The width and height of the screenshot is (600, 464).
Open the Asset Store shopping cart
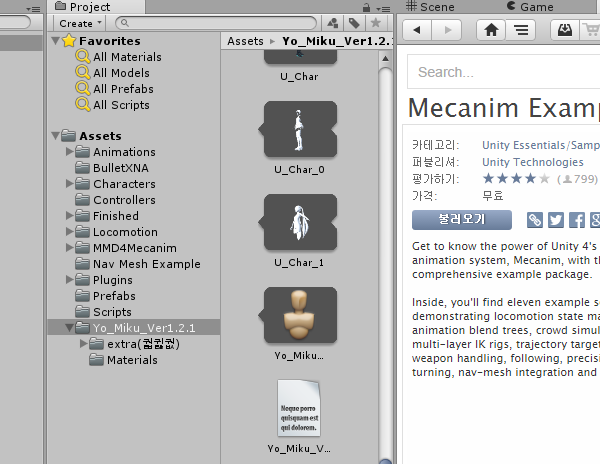590,30
